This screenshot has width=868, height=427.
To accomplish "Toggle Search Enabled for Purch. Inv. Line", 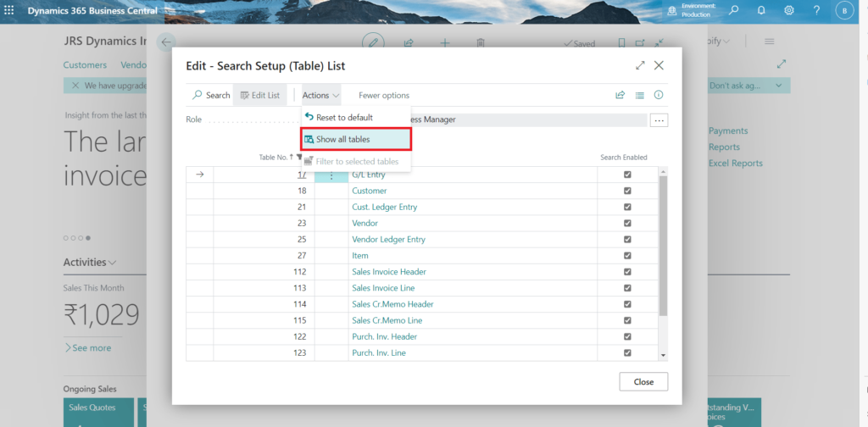I will pyautogui.click(x=627, y=353).
